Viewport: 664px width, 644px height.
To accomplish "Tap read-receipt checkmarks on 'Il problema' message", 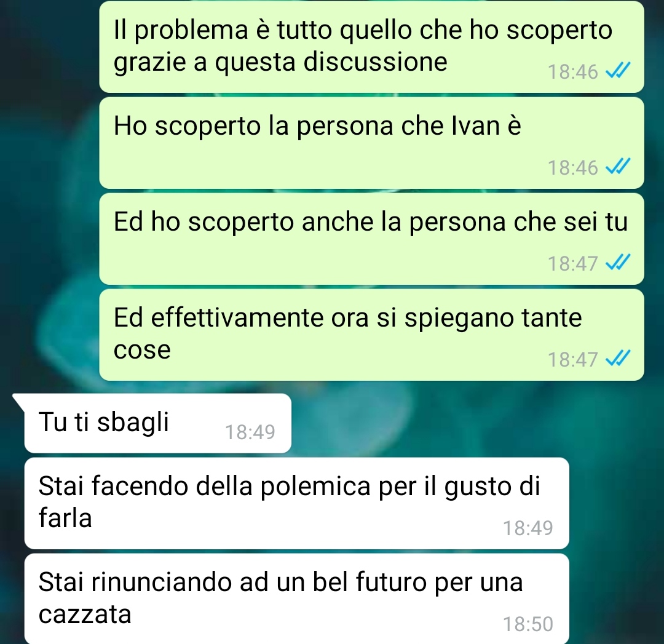I will click(x=618, y=71).
